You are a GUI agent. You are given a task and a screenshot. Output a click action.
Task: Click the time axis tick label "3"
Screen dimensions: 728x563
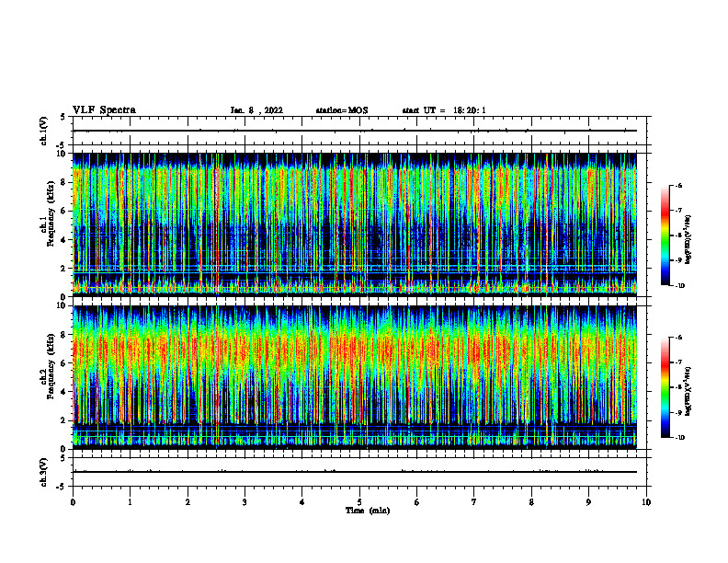coord(245,502)
